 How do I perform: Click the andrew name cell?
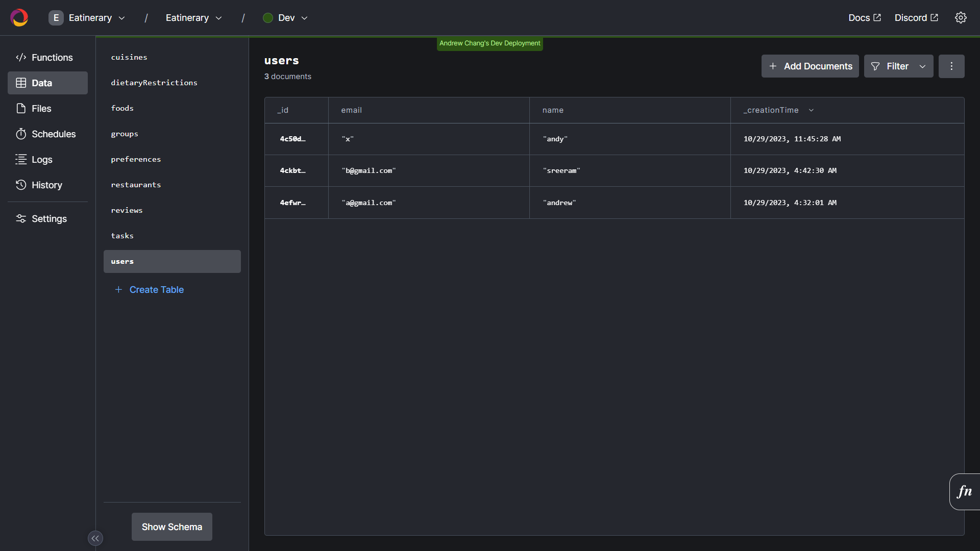coord(559,203)
